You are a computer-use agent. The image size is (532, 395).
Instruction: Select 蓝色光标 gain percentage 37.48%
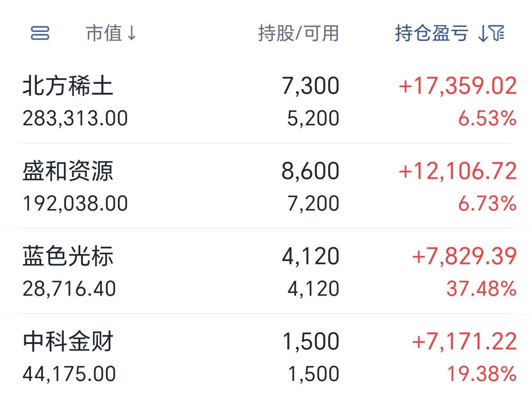[x=481, y=289]
